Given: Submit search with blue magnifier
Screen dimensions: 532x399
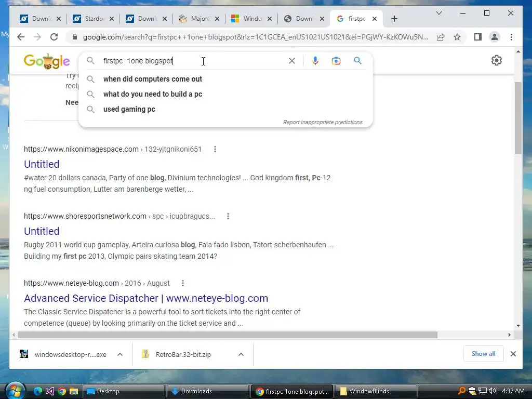Looking at the screenshot, I should click(357, 61).
